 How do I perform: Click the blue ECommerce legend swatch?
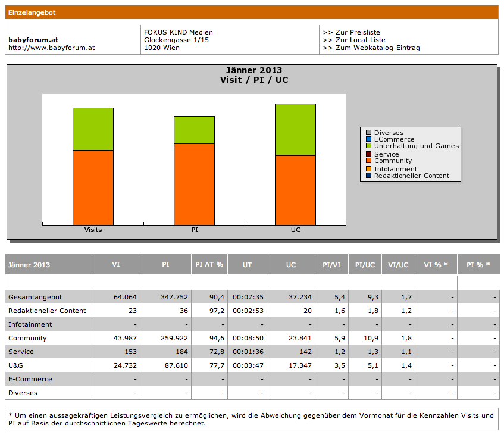[369, 139]
